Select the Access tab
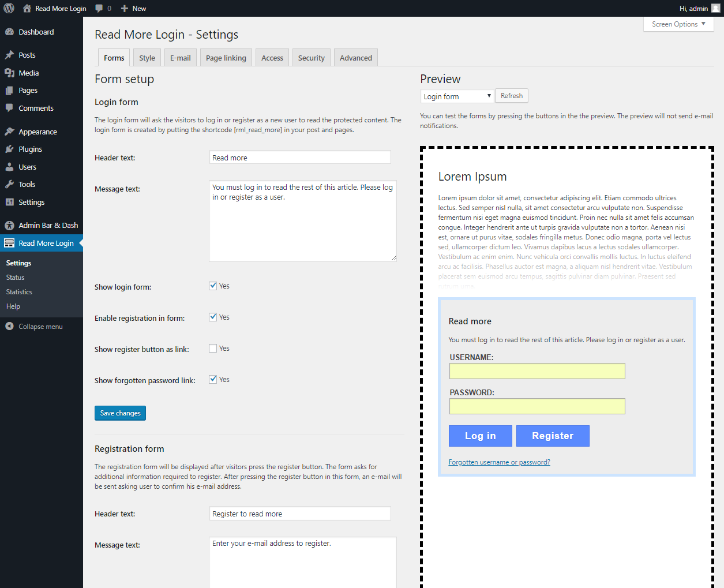 tap(272, 58)
